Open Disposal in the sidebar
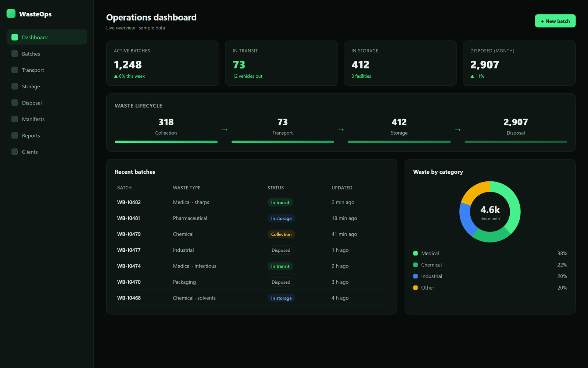Image resolution: width=588 pixels, height=368 pixels. tap(47, 103)
